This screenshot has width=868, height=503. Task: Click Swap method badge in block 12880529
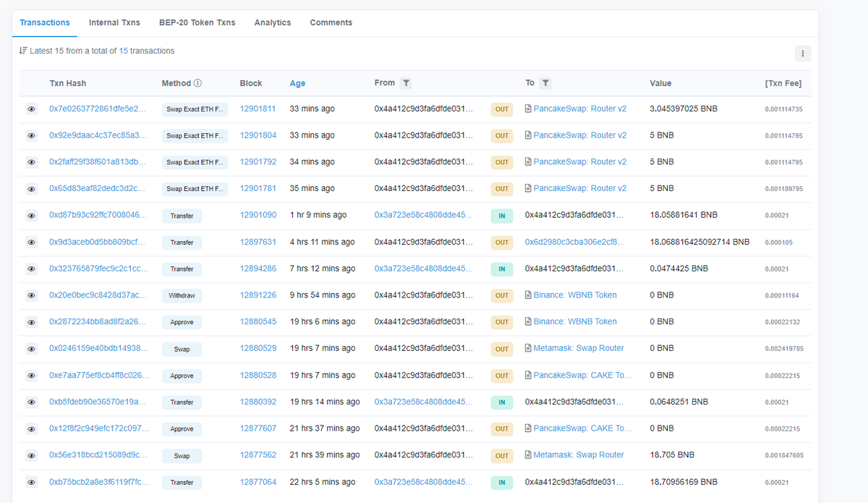point(182,349)
